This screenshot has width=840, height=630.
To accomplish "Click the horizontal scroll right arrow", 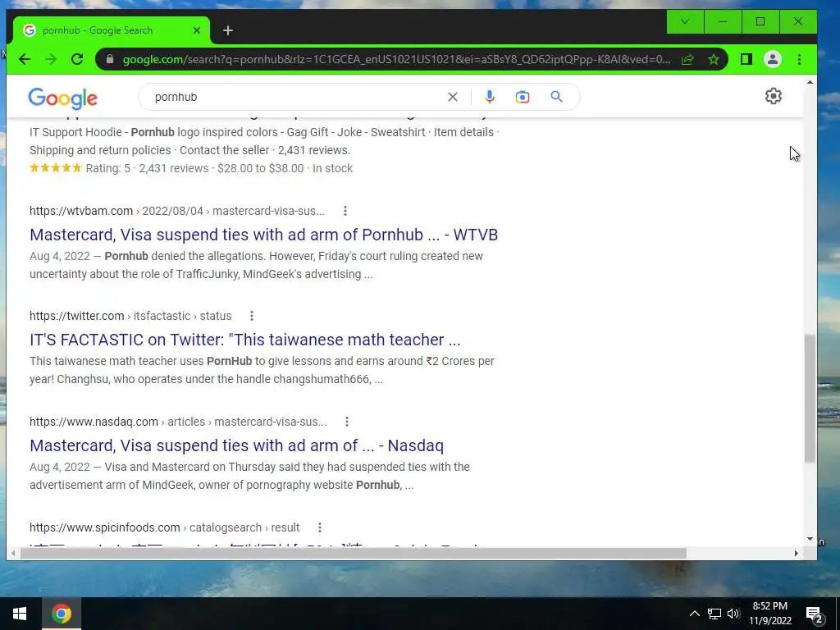I will click(x=796, y=554).
